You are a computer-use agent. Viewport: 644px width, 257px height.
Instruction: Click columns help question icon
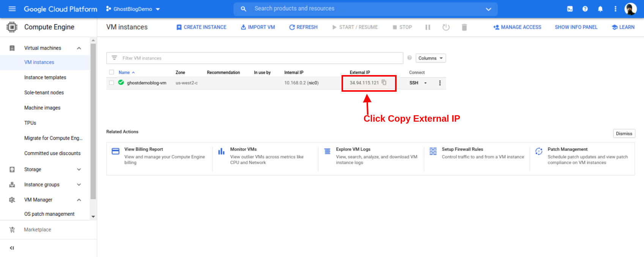point(409,58)
